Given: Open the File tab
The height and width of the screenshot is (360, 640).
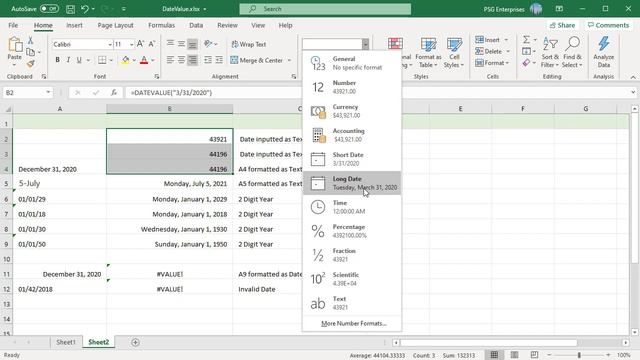Looking at the screenshot, I should pyautogui.click(x=13, y=25).
